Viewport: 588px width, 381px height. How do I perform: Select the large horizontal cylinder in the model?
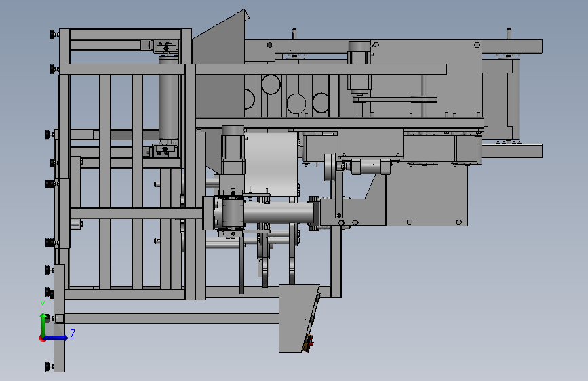[279, 213]
